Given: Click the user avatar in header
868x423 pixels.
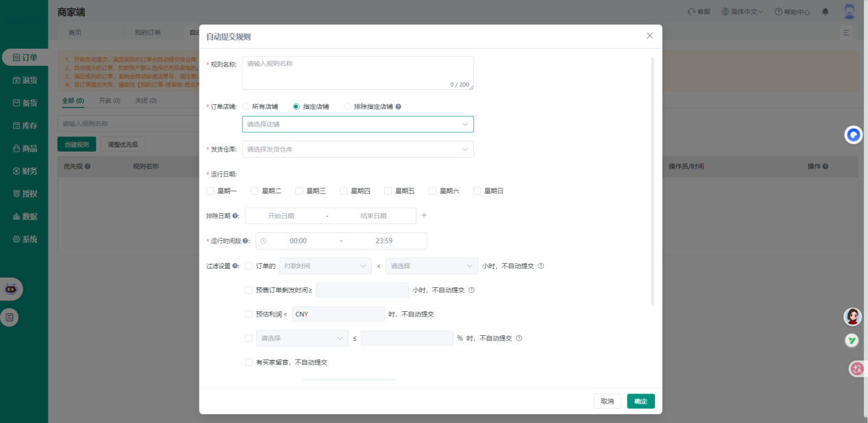Looking at the screenshot, I should click(850, 12).
